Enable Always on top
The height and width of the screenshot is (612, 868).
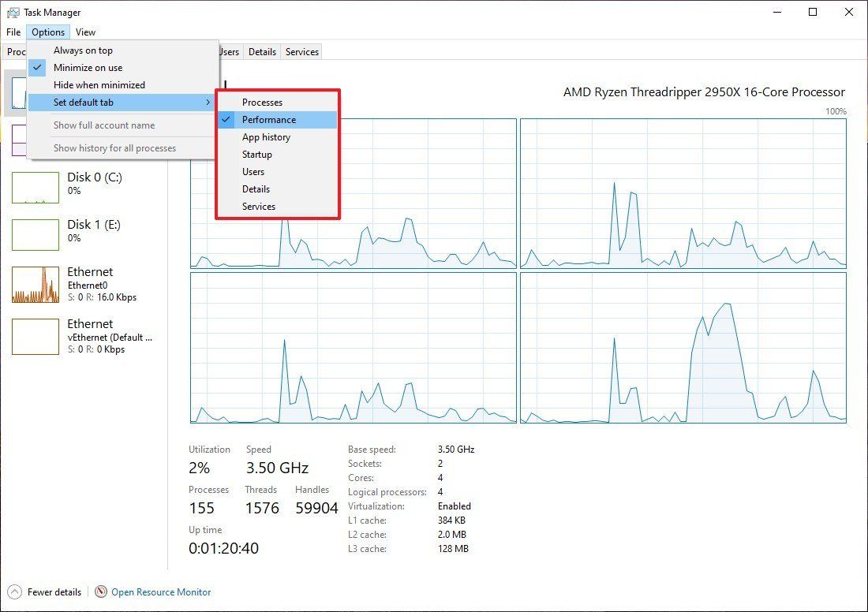pos(83,50)
